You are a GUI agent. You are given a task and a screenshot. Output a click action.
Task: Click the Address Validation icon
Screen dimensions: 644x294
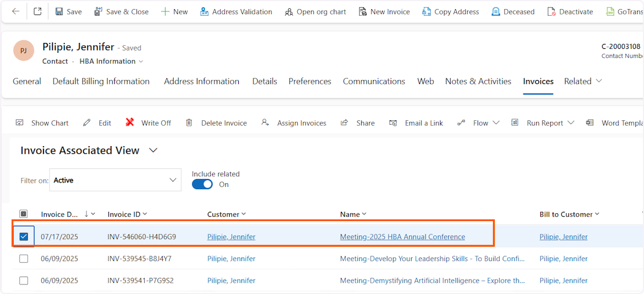(204, 11)
